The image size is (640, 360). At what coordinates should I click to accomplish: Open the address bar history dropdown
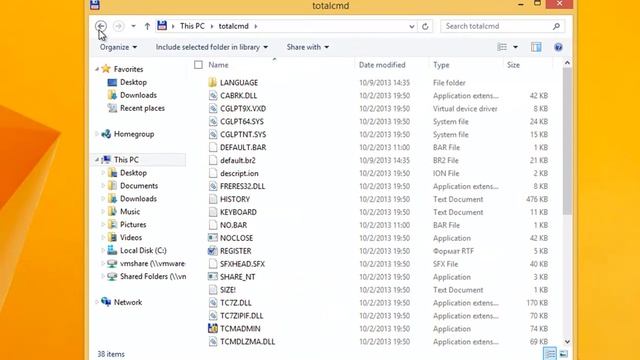coord(411,26)
